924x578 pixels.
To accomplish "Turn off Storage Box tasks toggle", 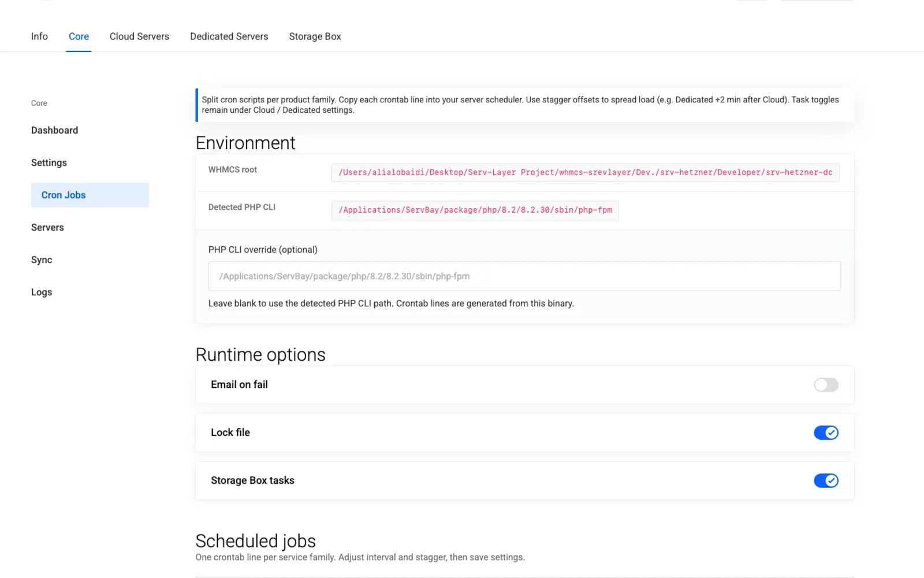I will (826, 480).
